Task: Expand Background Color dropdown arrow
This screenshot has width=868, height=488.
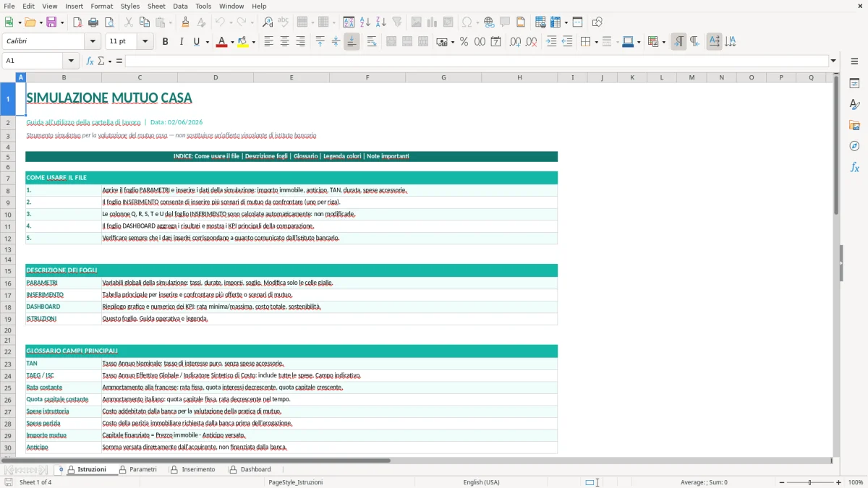Action: point(253,42)
